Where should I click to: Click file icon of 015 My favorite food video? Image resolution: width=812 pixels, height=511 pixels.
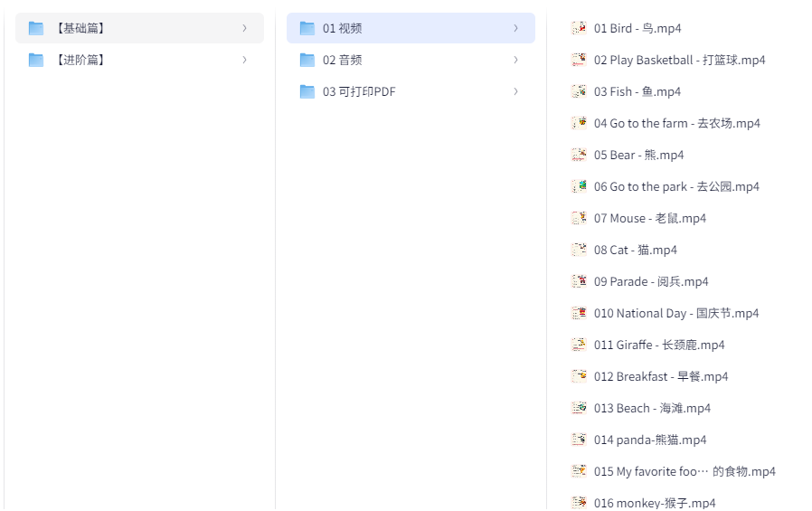point(579,470)
